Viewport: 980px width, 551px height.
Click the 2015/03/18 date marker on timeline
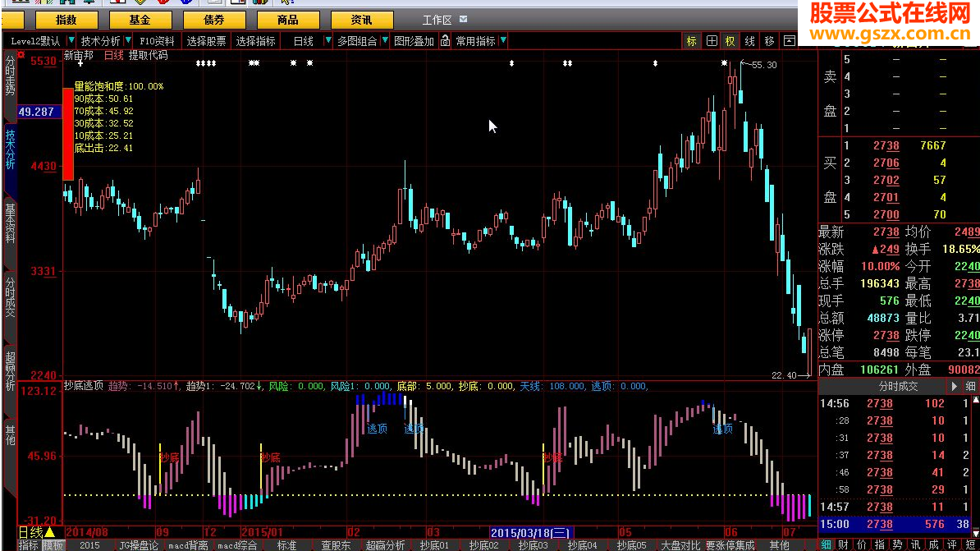tap(530, 532)
